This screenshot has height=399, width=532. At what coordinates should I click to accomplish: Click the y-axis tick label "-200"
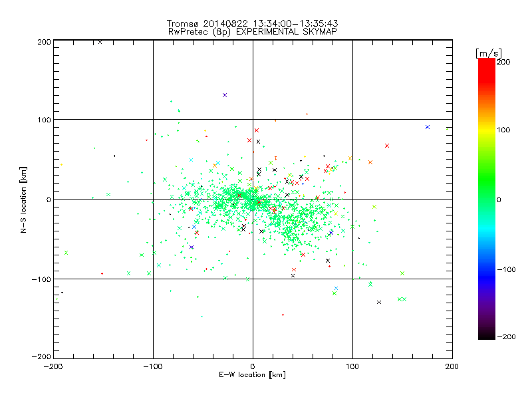(x=41, y=356)
